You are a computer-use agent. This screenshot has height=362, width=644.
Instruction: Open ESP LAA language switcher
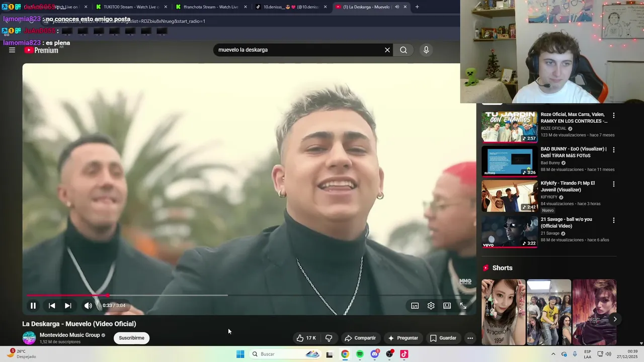[x=588, y=354]
